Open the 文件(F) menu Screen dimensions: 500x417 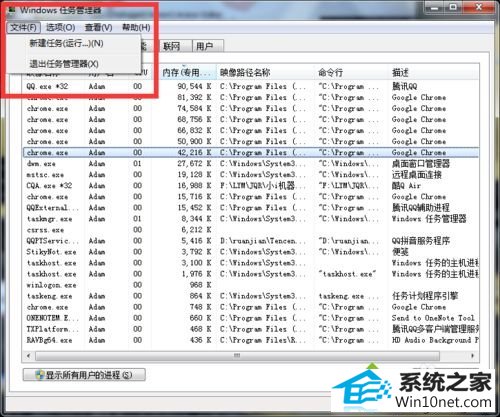click(23, 27)
